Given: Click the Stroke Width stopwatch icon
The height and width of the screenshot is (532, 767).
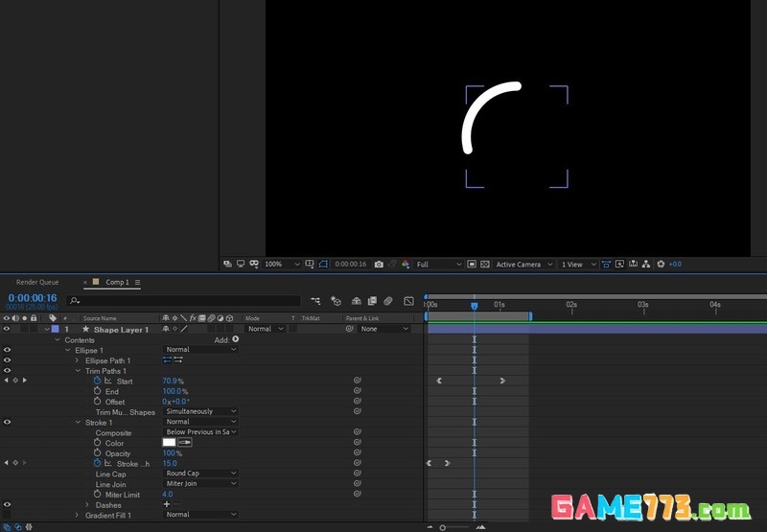Looking at the screenshot, I should (x=97, y=464).
